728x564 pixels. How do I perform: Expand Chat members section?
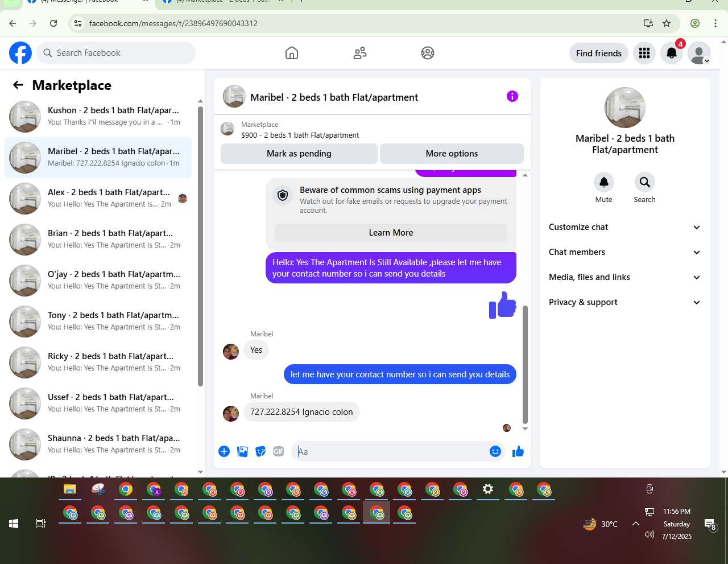pyautogui.click(x=625, y=252)
